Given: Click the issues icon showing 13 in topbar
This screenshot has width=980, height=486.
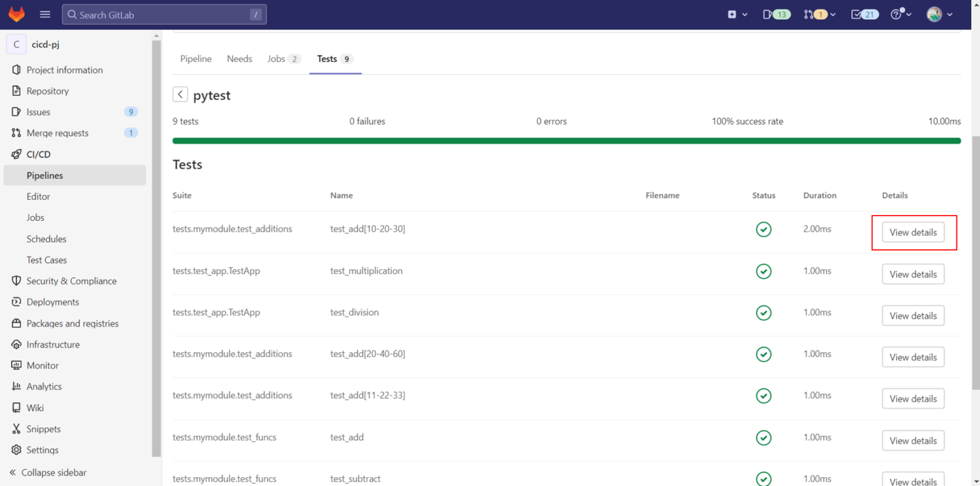Looking at the screenshot, I should point(776,13).
